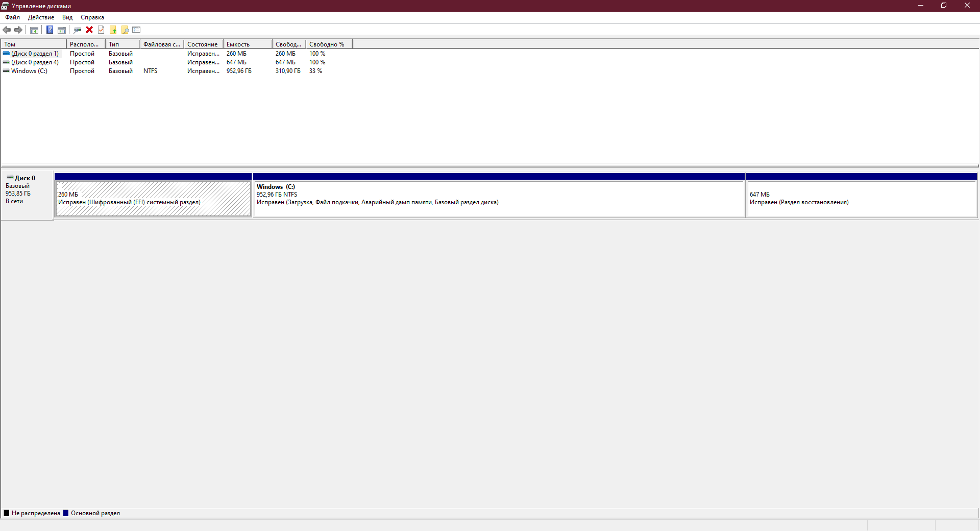Click the Forward arrow toolbar icon
The height and width of the screenshot is (531, 980).
18,30
